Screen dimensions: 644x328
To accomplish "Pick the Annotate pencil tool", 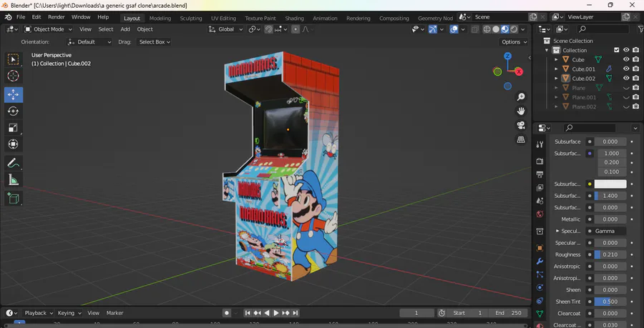I will [x=13, y=163].
